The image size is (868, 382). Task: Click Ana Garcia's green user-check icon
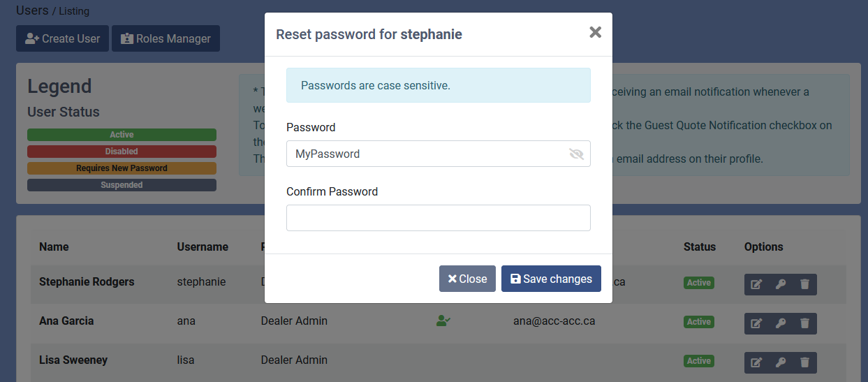tap(443, 321)
